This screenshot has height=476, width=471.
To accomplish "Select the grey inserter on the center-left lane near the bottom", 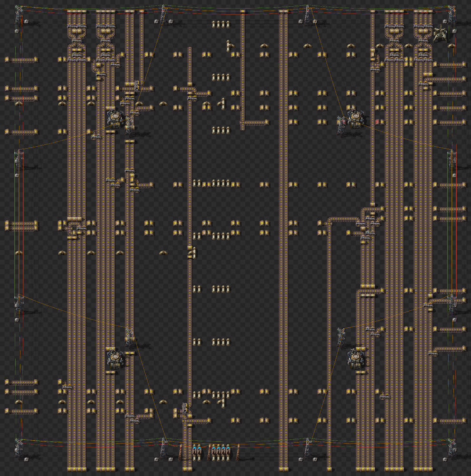I will (185, 407).
